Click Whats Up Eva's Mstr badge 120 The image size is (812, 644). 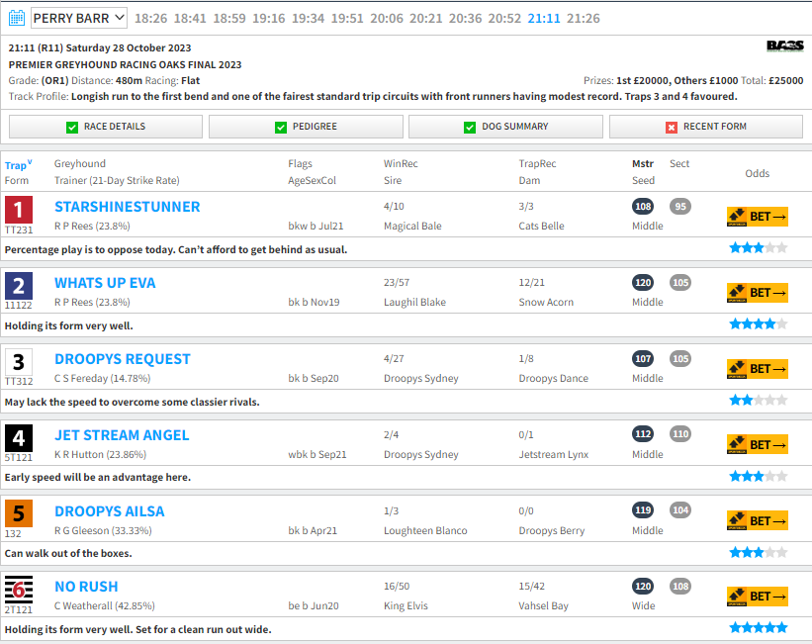click(x=643, y=282)
